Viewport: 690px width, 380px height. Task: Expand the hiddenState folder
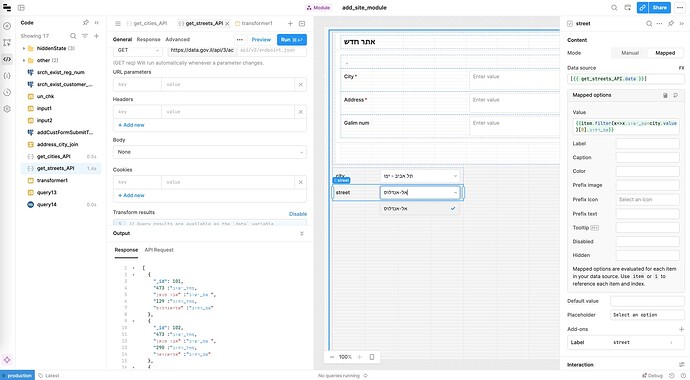coord(24,48)
